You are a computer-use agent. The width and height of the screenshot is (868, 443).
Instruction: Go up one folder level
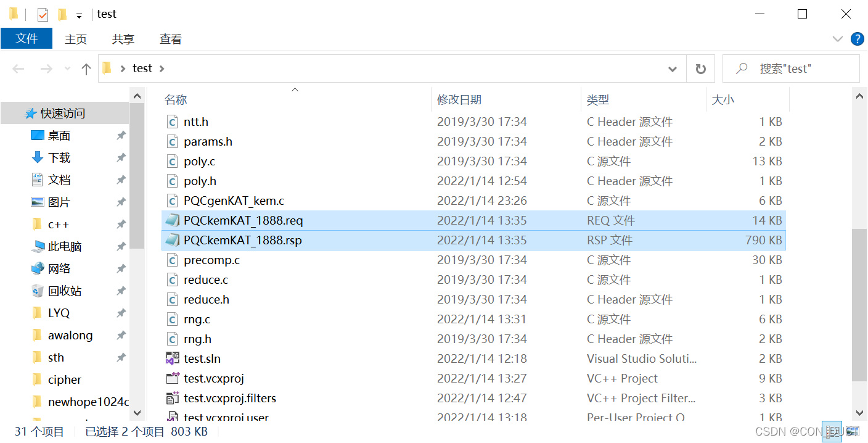(x=86, y=69)
